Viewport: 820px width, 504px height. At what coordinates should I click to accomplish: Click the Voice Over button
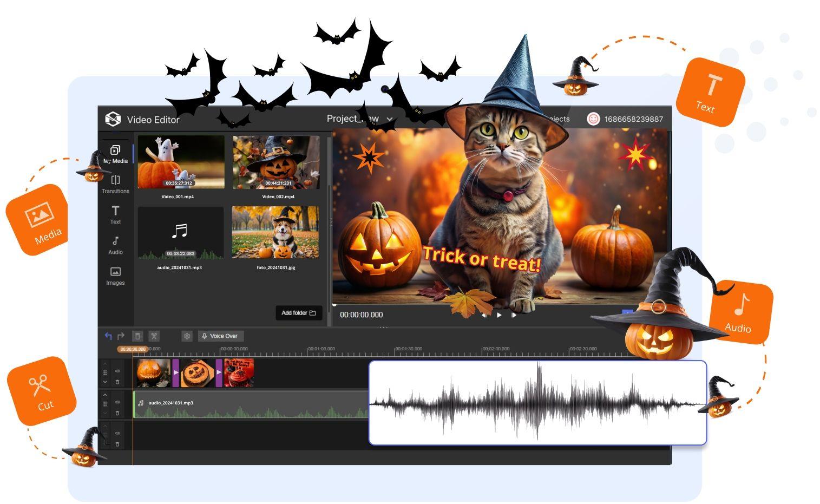(x=220, y=336)
